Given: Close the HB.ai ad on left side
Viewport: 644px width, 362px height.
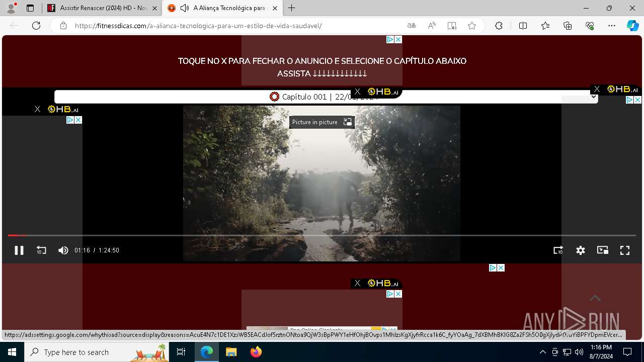Looking at the screenshot, I should pos(37,109).
